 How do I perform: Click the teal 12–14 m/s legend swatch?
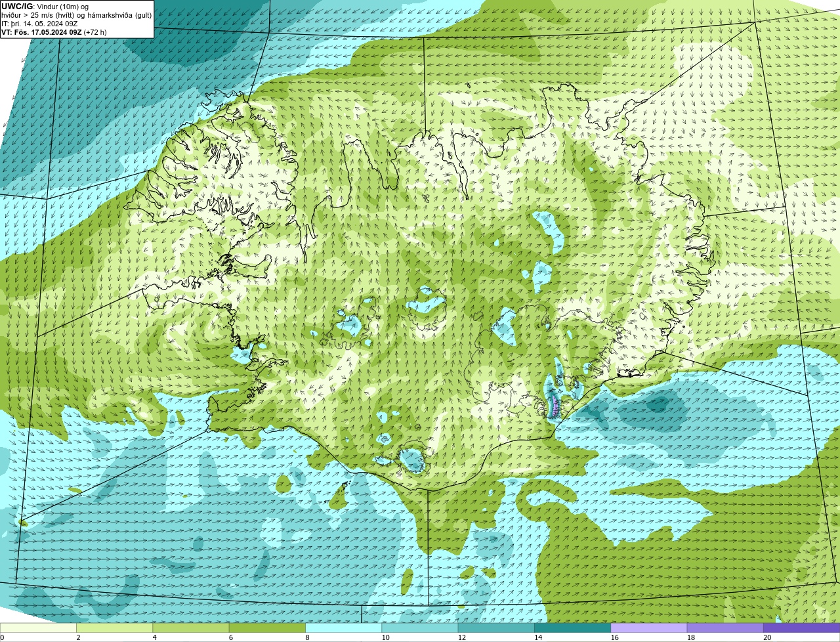(x=496, y=628)
